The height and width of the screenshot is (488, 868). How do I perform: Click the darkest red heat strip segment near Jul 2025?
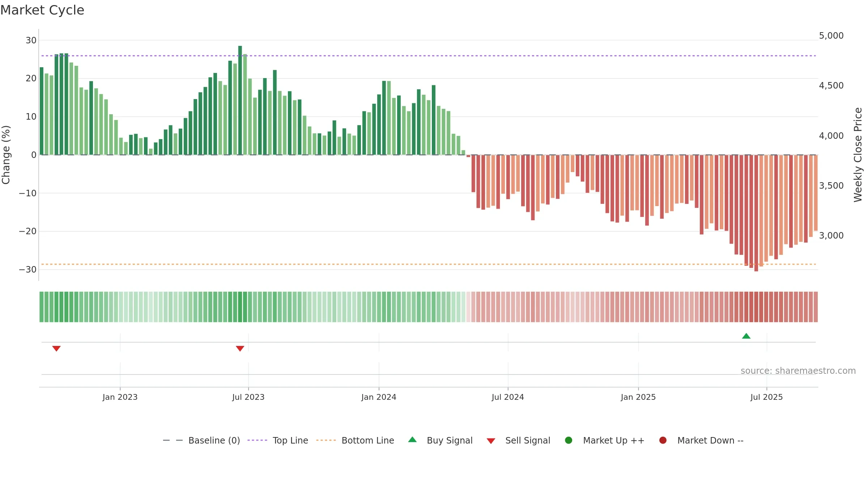[x=756, y=307]
